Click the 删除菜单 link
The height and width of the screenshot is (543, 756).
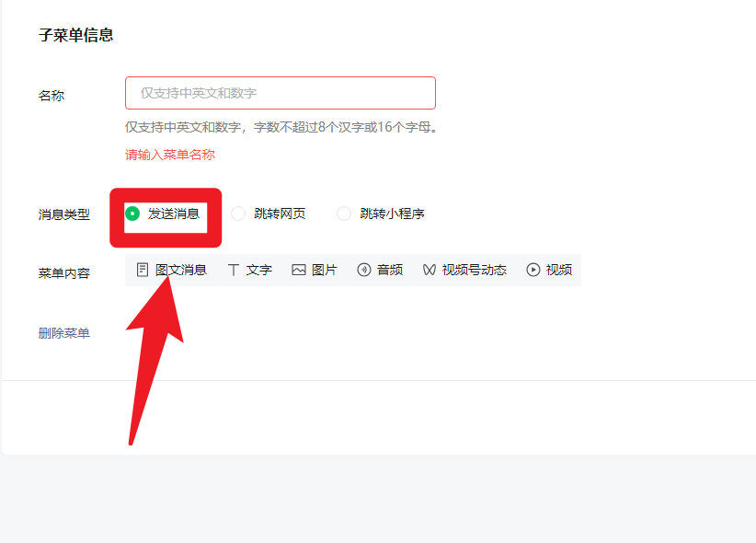click(64, 333)
